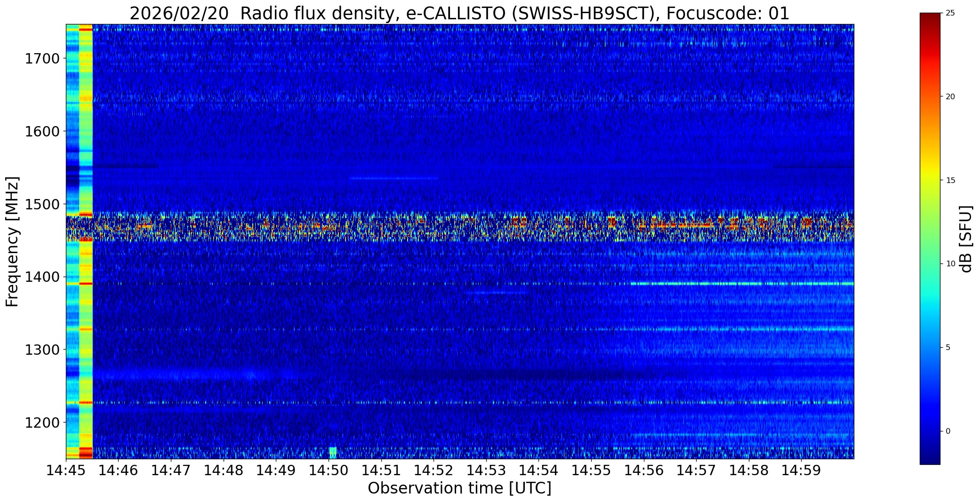Click the 14:47 time tick label
The height and width of the screenshot is (502, 980).
[171, 470]
